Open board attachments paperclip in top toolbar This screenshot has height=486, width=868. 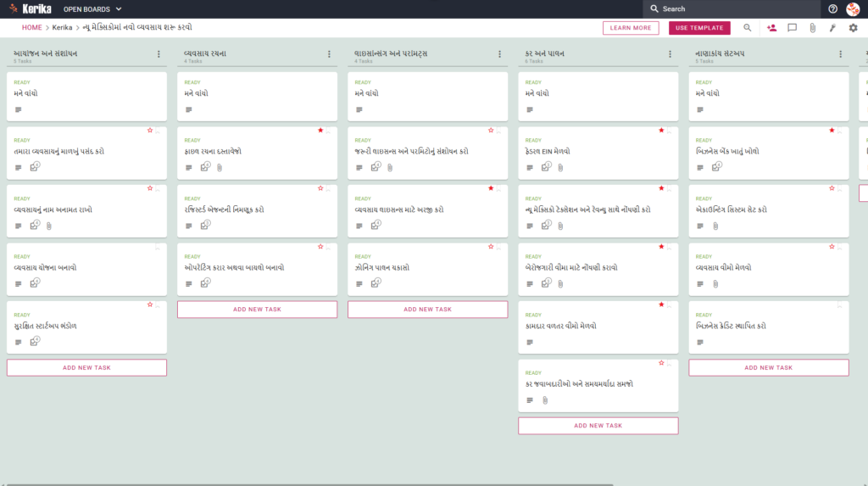pyautogui.click(x=813, y=28)
